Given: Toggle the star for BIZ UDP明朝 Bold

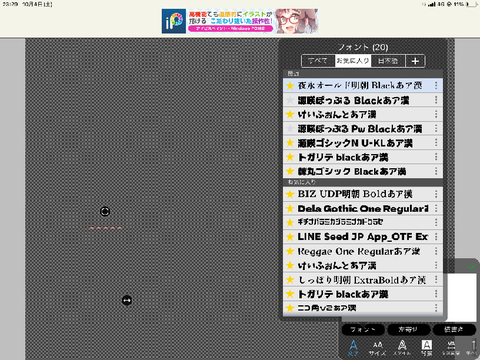Looking at the screenshot, I should point(290,194).
